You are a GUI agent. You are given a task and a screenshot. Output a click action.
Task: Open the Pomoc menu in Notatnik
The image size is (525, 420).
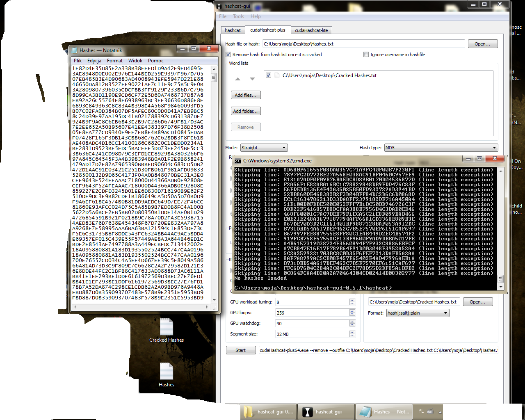click(156, 61)
